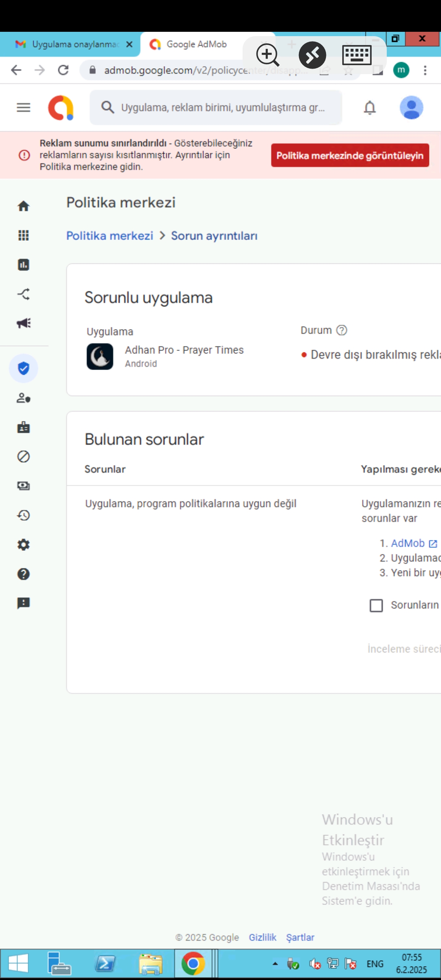Open the account profile avatar
The image size is (441, 980).
coord(411,108)
